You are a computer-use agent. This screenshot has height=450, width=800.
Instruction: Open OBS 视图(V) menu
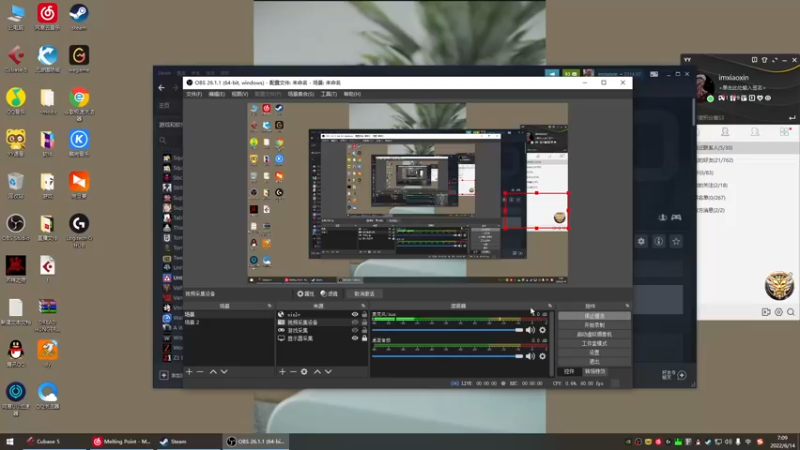point(239,94)
